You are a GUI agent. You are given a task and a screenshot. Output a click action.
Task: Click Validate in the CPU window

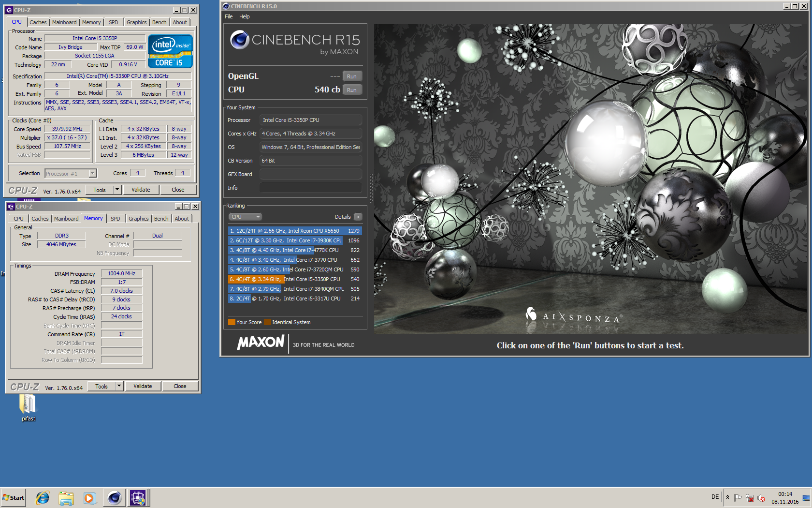pos(141,190)
